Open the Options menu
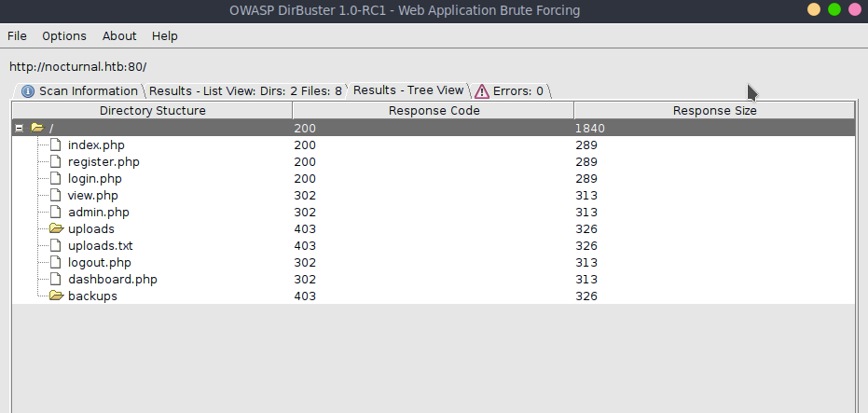This screenshot has height=413, width=868. pyautogui.click(x=64, y=36)
